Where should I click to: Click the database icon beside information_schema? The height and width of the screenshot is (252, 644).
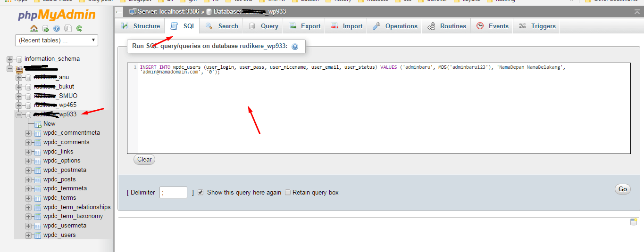[x=19, y=59]
